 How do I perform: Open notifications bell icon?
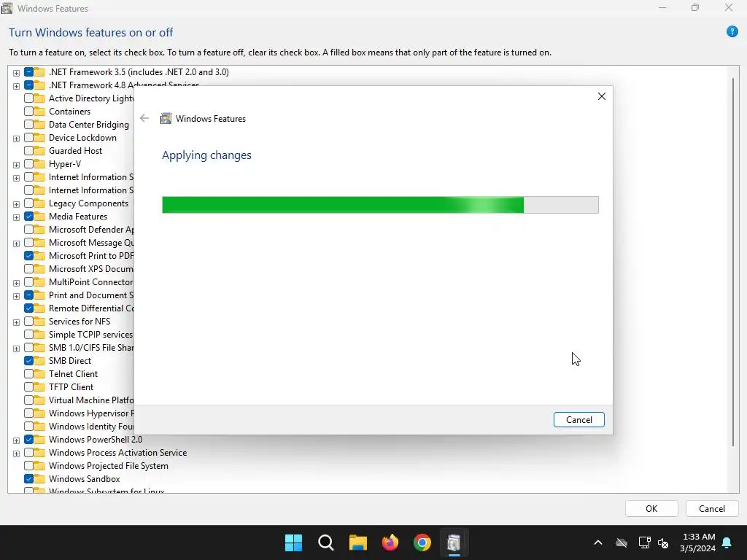click(x=727, y=542)
